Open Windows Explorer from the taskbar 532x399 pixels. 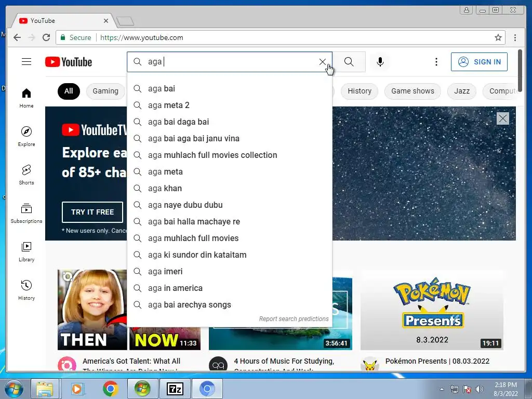point(45,389)
